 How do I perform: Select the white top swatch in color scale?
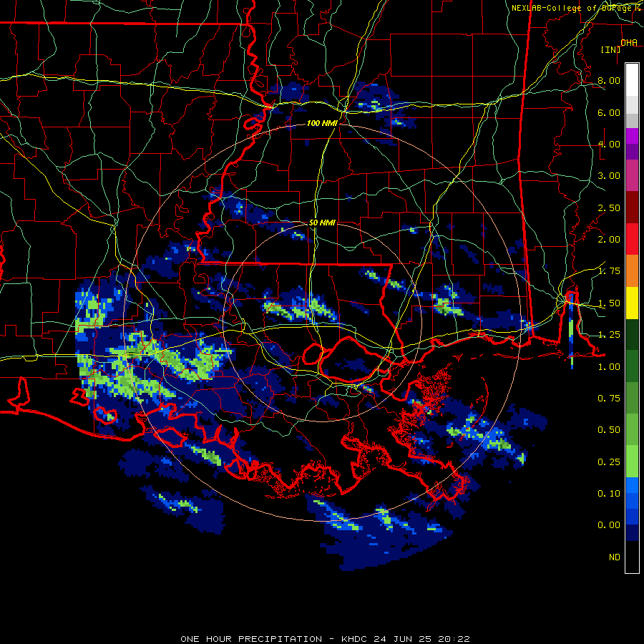click(x=632, y=79)
